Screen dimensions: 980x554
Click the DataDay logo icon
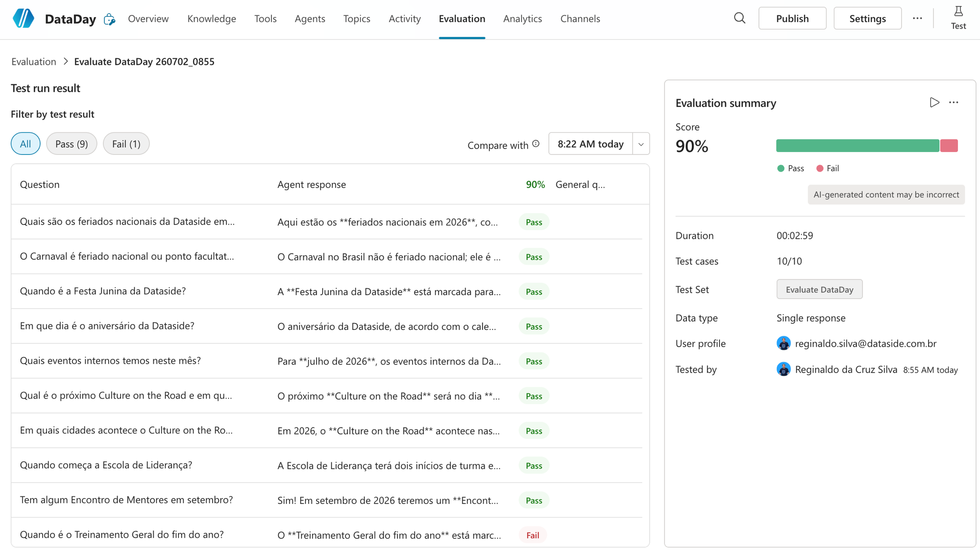click(23, 19)
